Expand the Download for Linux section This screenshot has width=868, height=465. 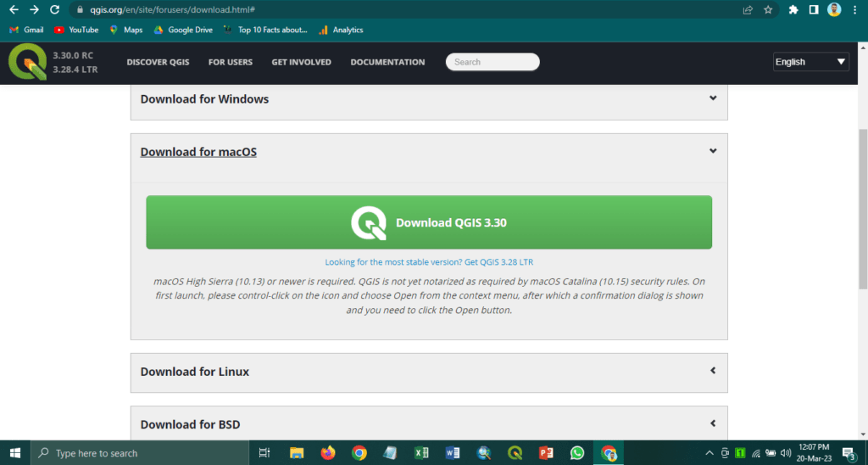pos(429,372)
